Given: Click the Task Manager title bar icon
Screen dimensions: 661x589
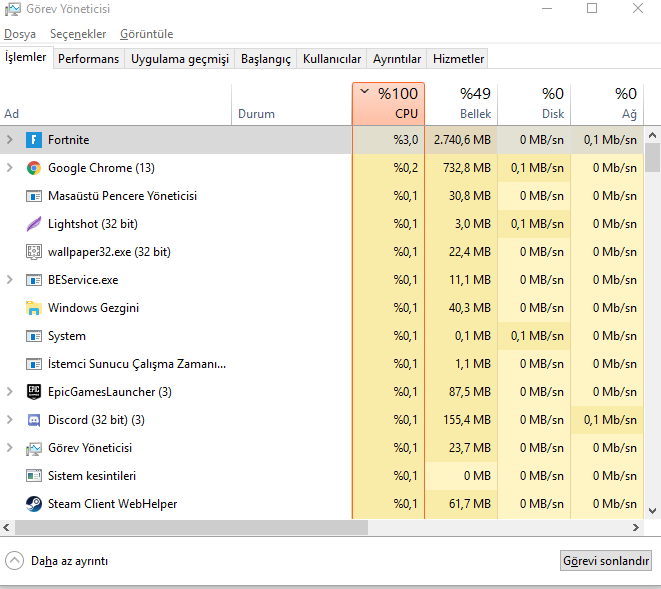Looking at the screenshot, I should click(x=13, y=9).
